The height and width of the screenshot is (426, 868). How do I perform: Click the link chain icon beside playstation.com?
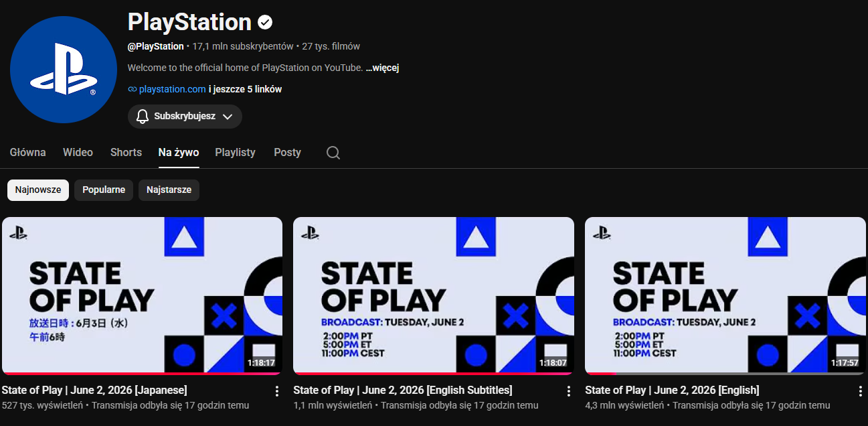132,89
